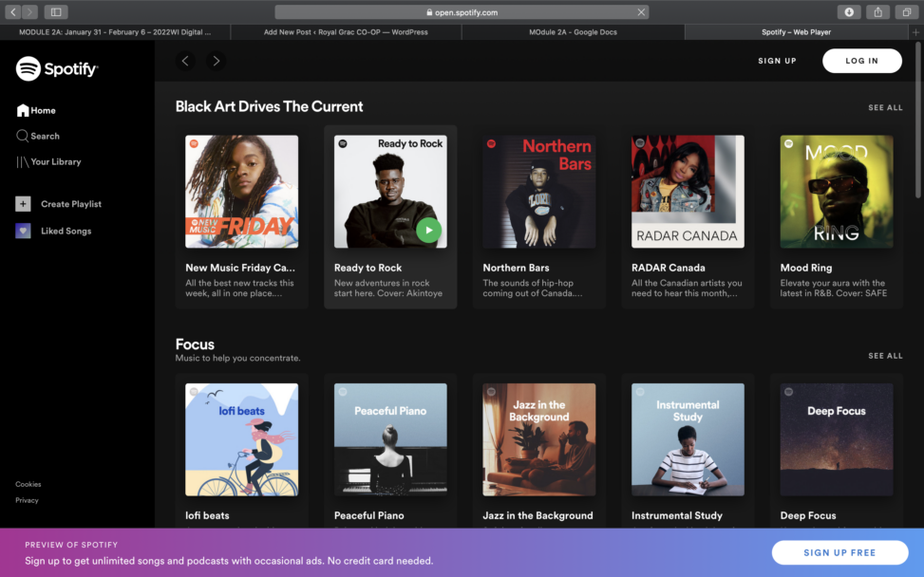Switch to Add New Post WordPress tab
The image size is (924, 577).
(346, 32)
